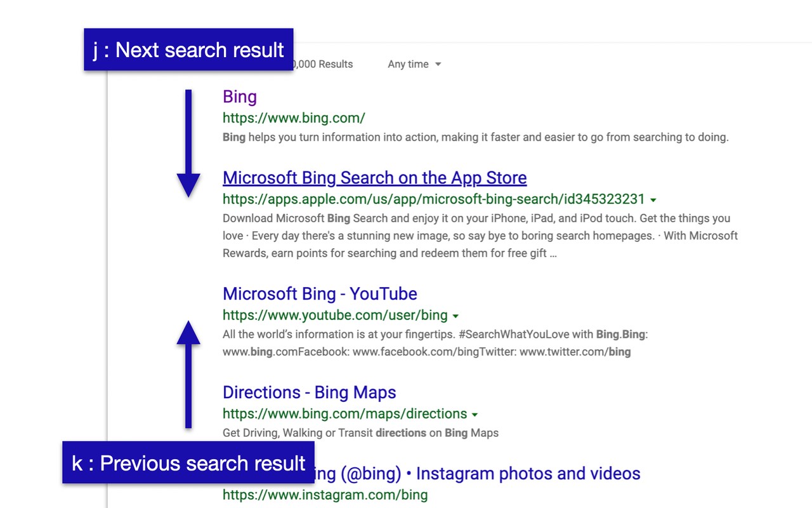Screen dimensions: 812x508
Task: Expand the caret beside the apps.apple.com URL
Action: point(654,199)
